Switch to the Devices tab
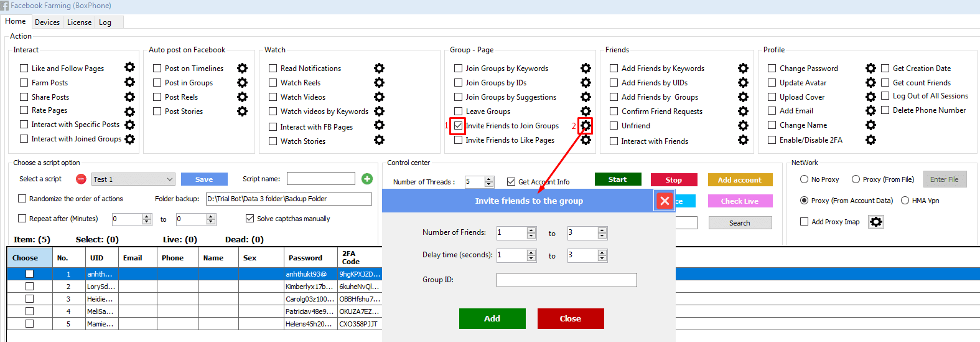This screenshot has width=980, height=342. coord(47,22)
